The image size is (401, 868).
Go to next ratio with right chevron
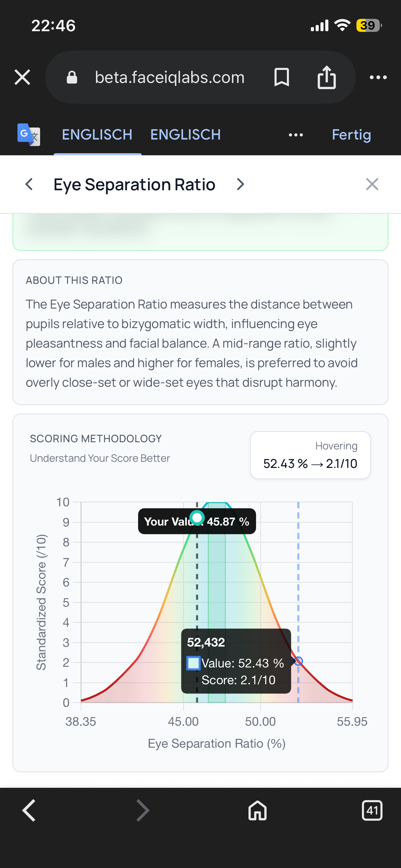coord(241,184)
